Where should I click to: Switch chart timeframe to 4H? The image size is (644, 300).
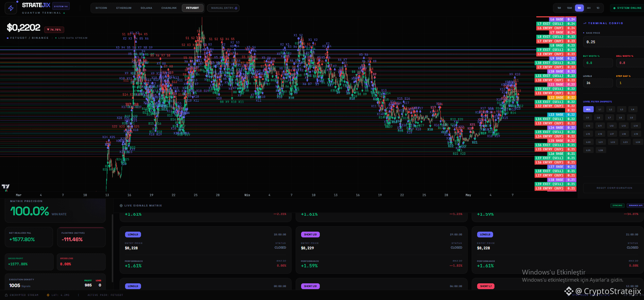(589, 8)
